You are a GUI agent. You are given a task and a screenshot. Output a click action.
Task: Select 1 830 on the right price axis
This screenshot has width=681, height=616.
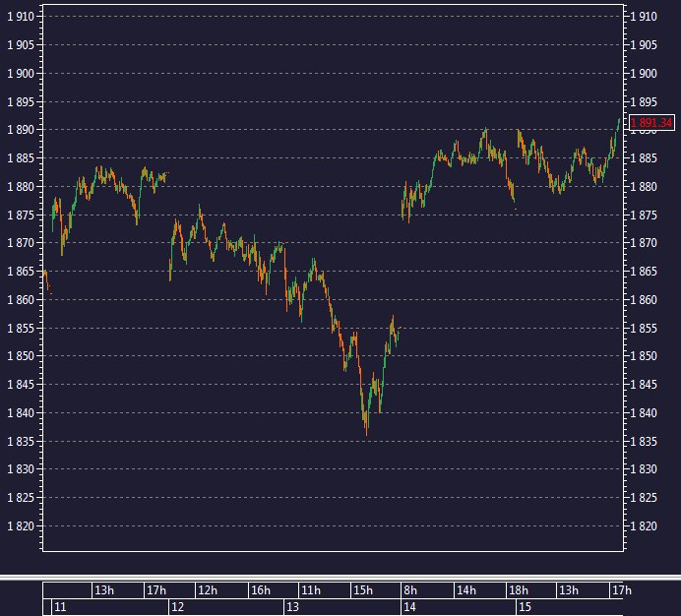click(x=644, y=469)
